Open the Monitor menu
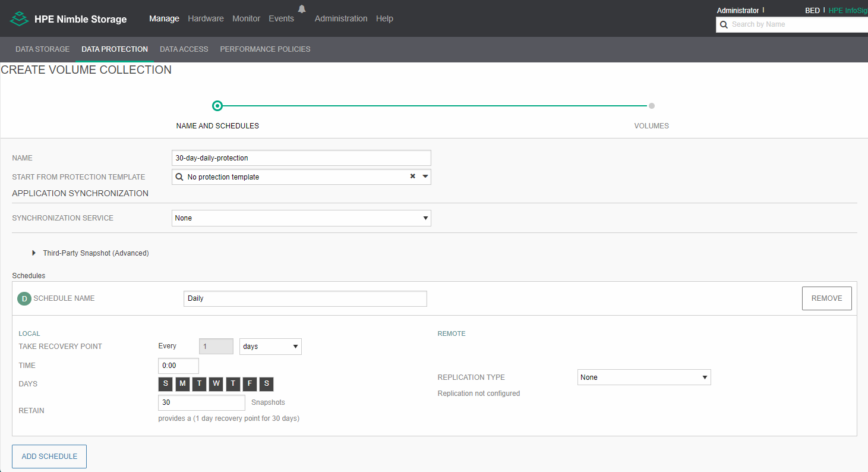The image size is (868, 472). coord(246,18)
